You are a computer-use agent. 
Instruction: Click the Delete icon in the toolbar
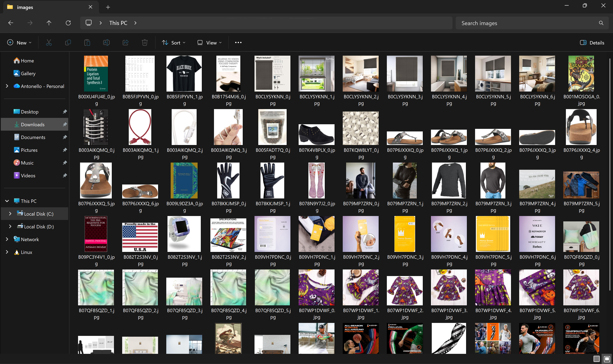click(x=145, y=42)
